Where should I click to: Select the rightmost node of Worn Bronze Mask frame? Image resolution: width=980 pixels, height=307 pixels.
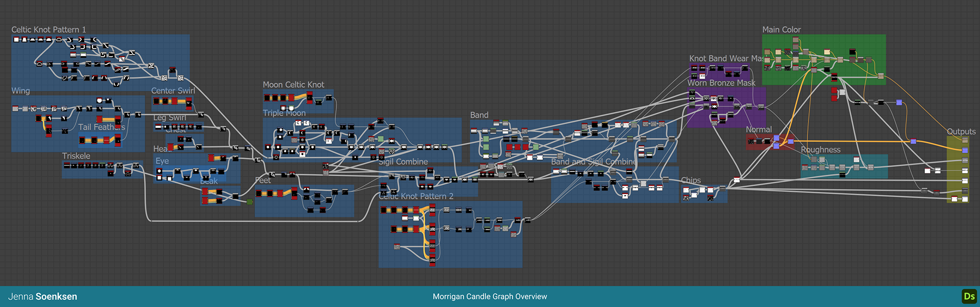point(761,107)
